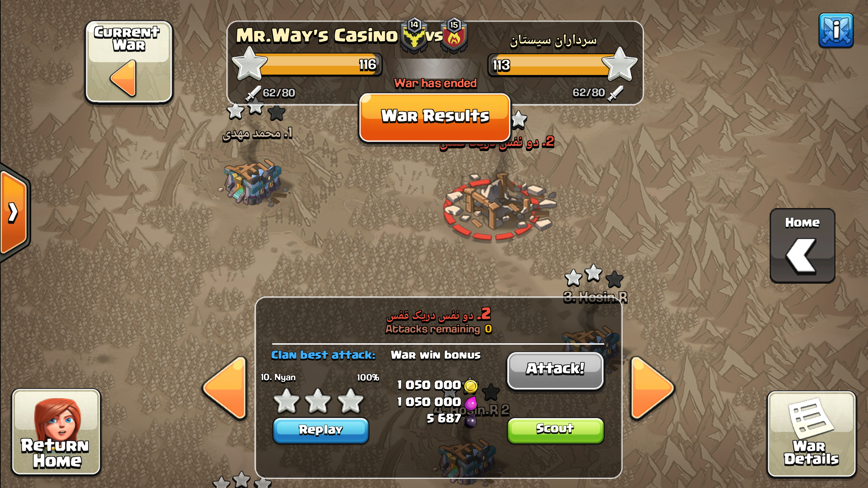The height and width of the screenshot is (488, 868).
Task: Watch the Replay of Nyan's attack
Action: point(320,430)
